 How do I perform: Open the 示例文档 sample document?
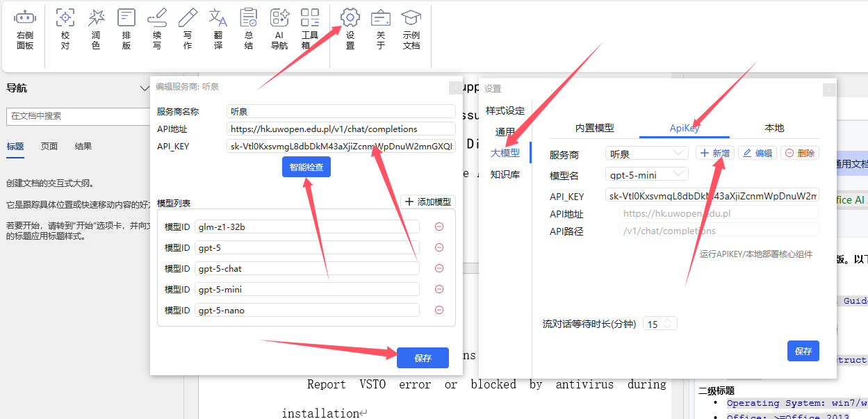(411, 30)
